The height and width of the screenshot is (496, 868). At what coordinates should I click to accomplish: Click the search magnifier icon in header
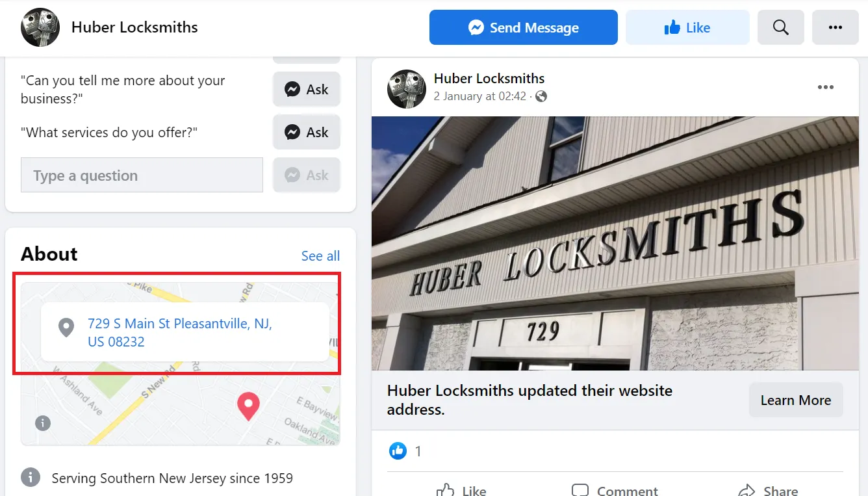[781, 27]
